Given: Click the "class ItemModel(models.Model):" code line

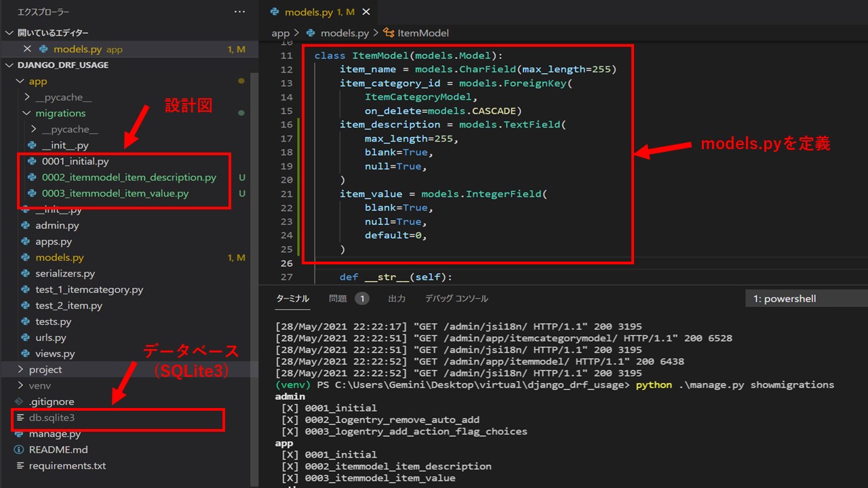Looking at the screenshot, I should click(408, 56).
